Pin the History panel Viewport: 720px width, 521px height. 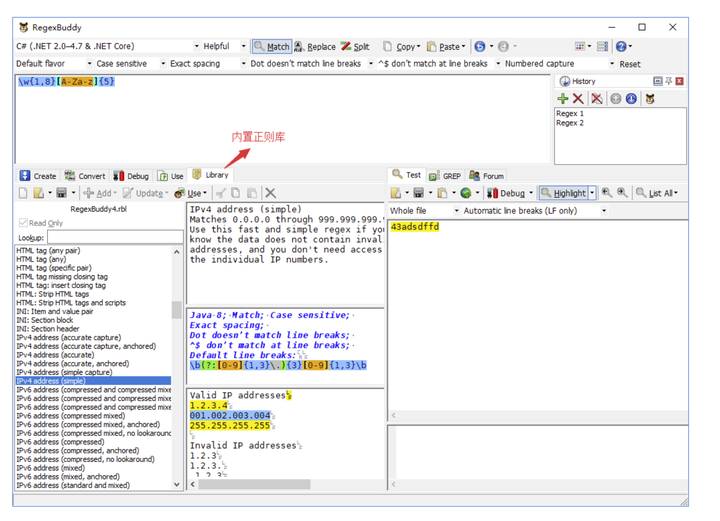pyautogui.click(x=669, y=81)
